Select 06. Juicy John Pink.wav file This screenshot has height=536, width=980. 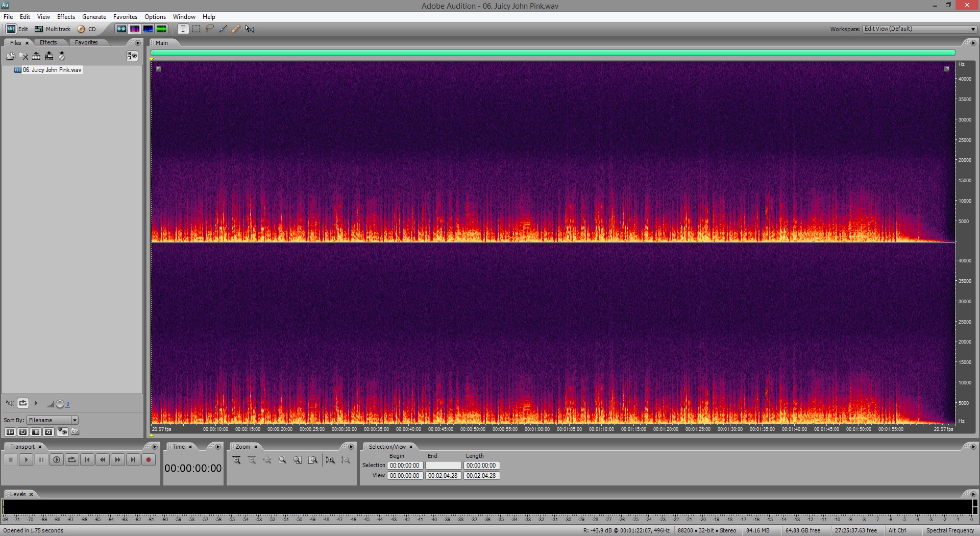click(x=48, y=70)
